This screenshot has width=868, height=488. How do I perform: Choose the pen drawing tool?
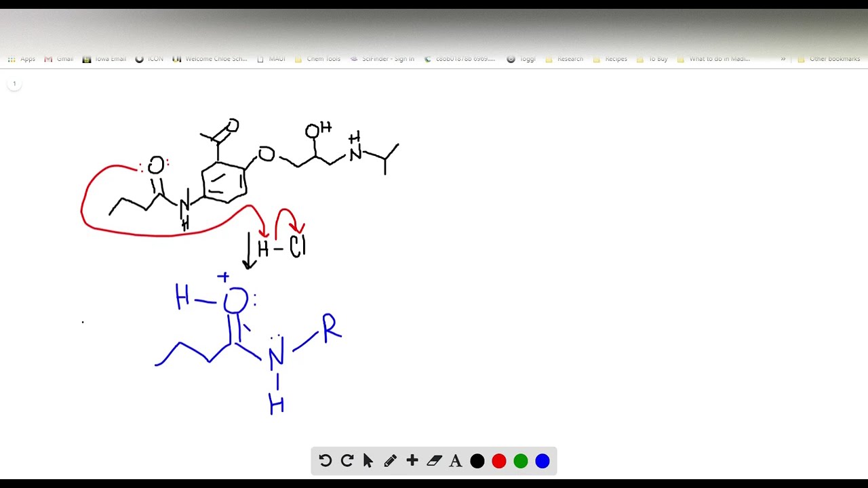[391, 461]
